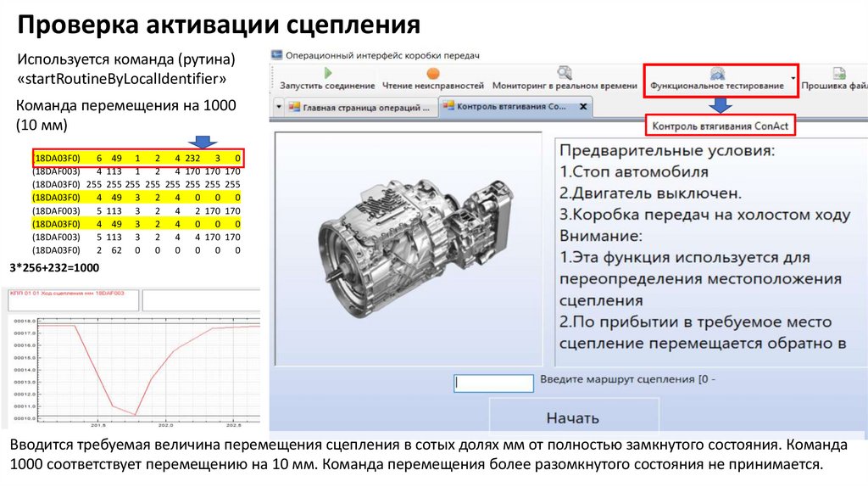Click the 'Введите маршрут сцепления [0 -' label
The width and height of the screenshot is (868, 487).
[x=627, y=379]
